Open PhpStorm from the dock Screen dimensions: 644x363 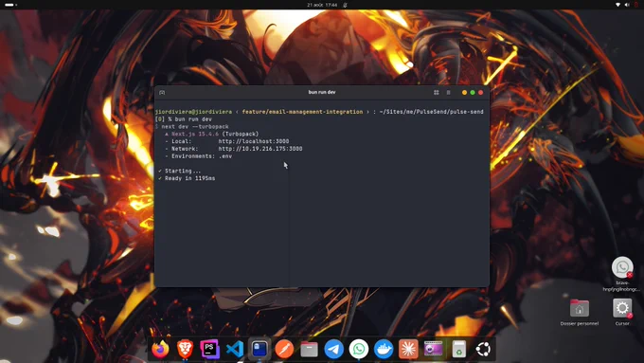(x=210, y=349)
